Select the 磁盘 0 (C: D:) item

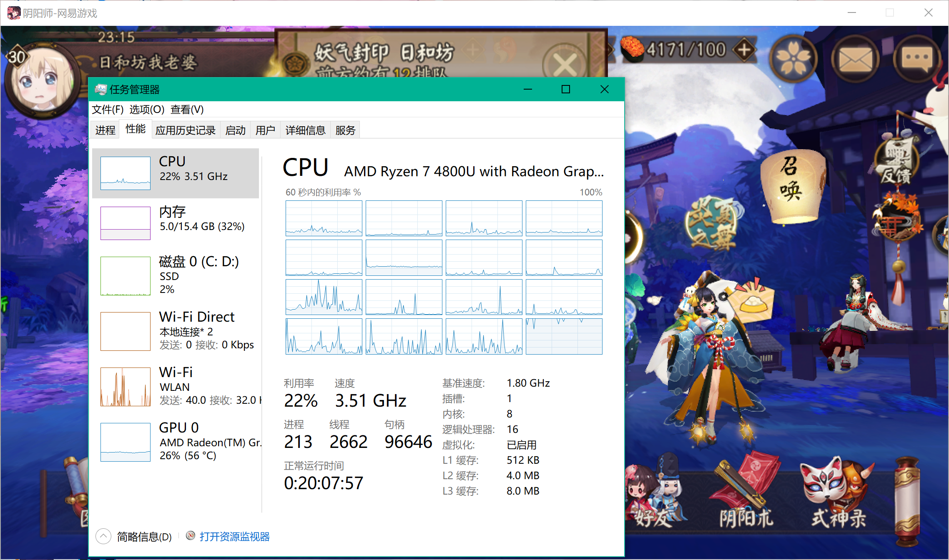(176, 275)
